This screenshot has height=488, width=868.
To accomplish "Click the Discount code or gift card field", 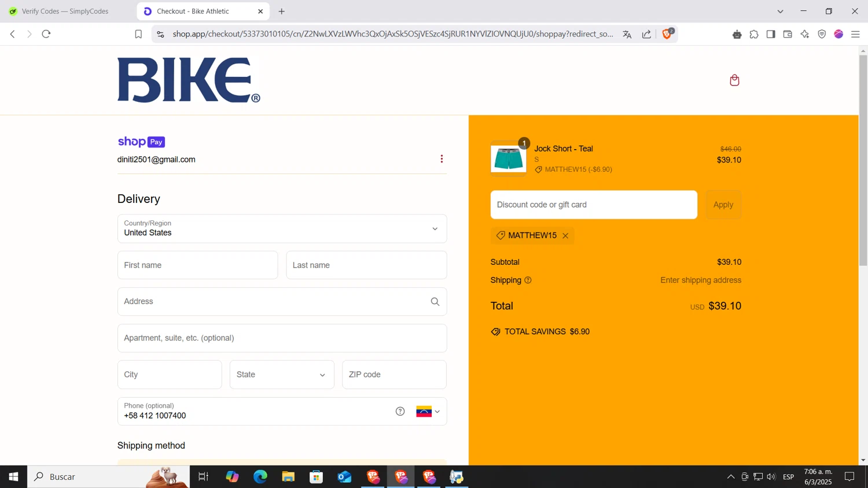I will 594,205.
